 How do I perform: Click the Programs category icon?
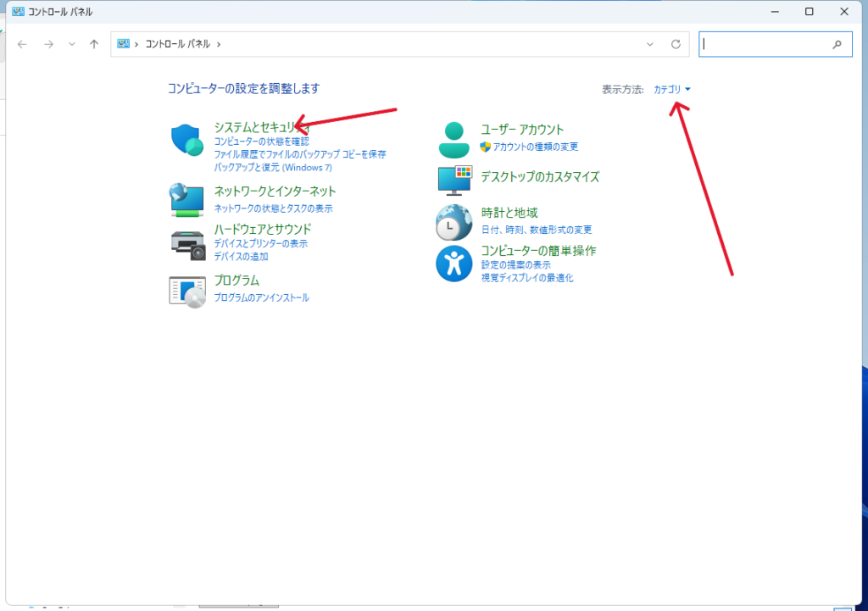point(186,290)
